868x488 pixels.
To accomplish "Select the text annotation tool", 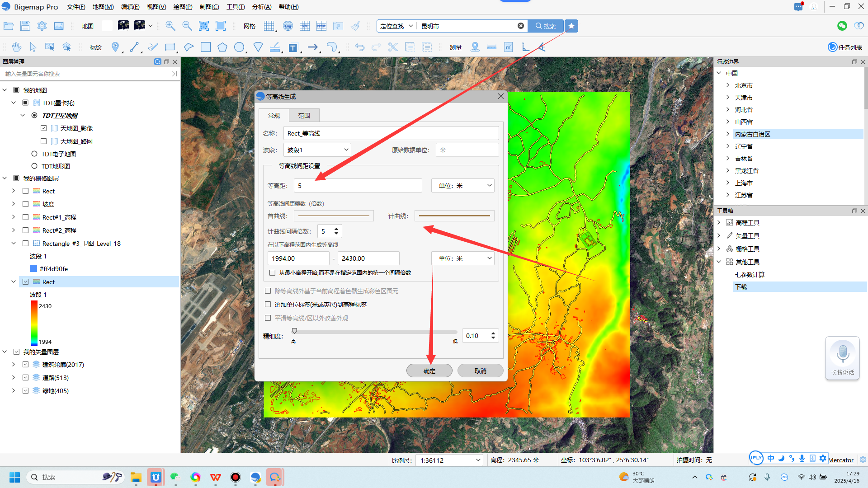I will pyautogui.click(x=293, y=47).
